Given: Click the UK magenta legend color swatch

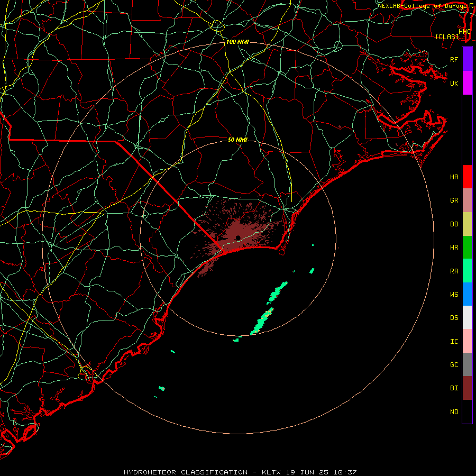Looking at the screenshot, I should [467, 83].
